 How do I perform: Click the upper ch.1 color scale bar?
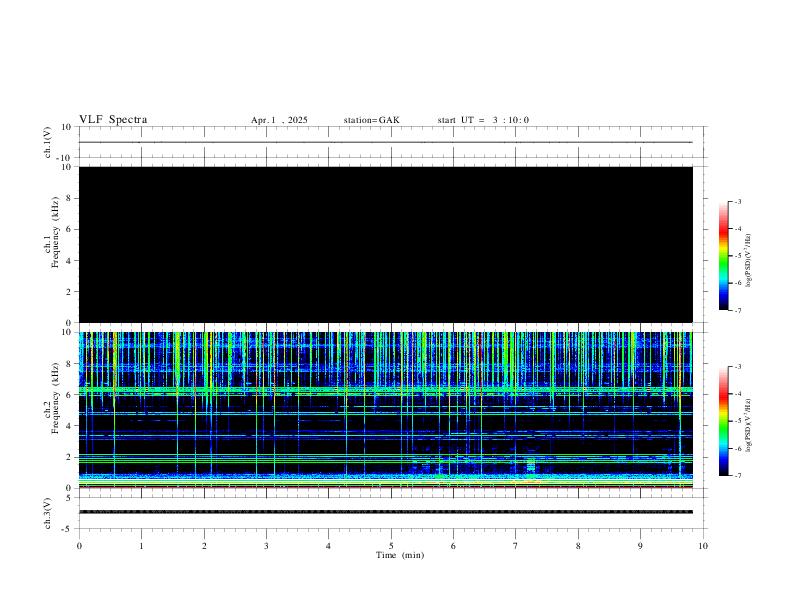[723, 256]
